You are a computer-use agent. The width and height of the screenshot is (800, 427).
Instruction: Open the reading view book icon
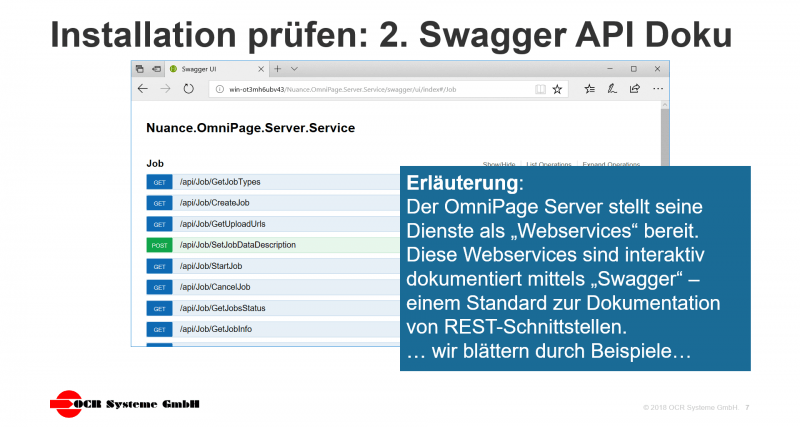click(540, 89)
